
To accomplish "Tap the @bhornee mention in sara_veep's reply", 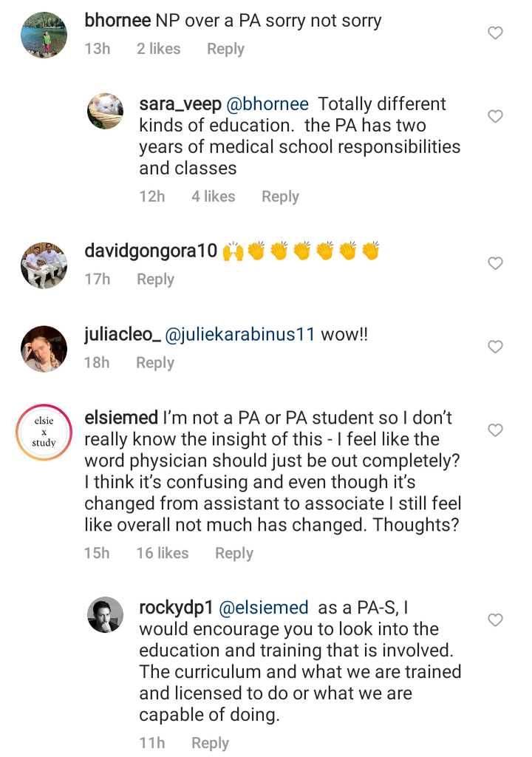I will point(267,104).
